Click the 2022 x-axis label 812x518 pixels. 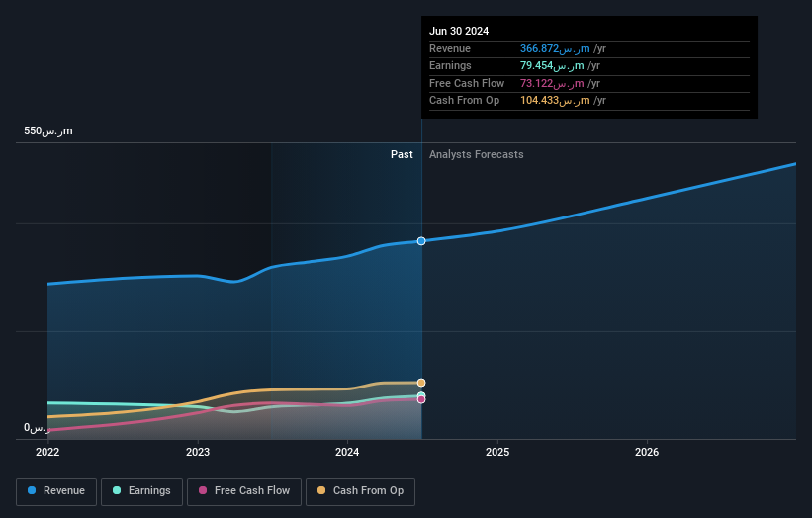(47, 453)
